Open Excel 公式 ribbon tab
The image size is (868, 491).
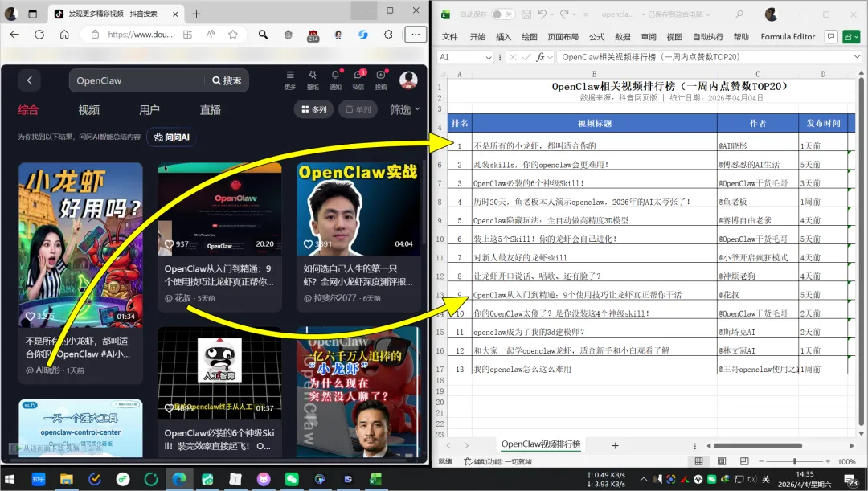[596, 36]
